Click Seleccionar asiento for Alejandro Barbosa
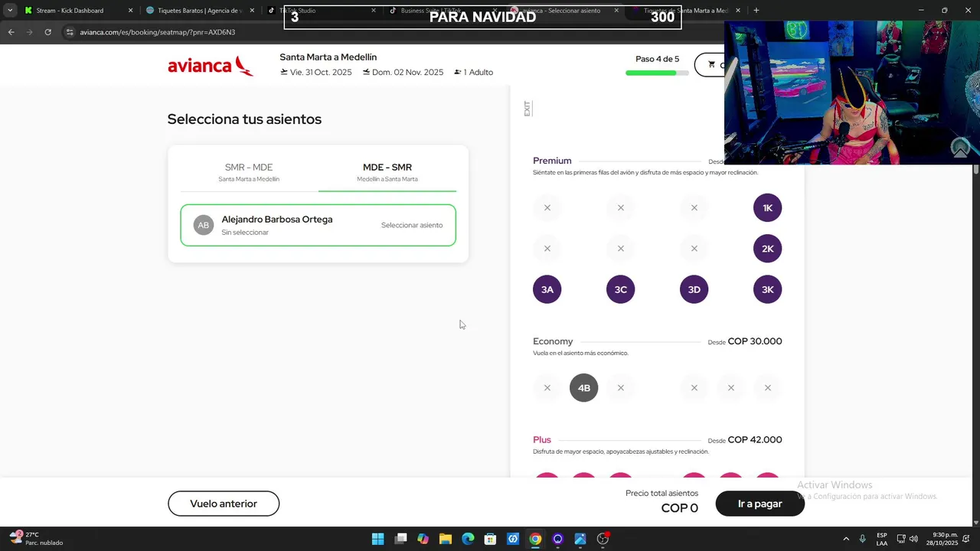The height and width of the screenshot is (551, 980). click(412, 225)
